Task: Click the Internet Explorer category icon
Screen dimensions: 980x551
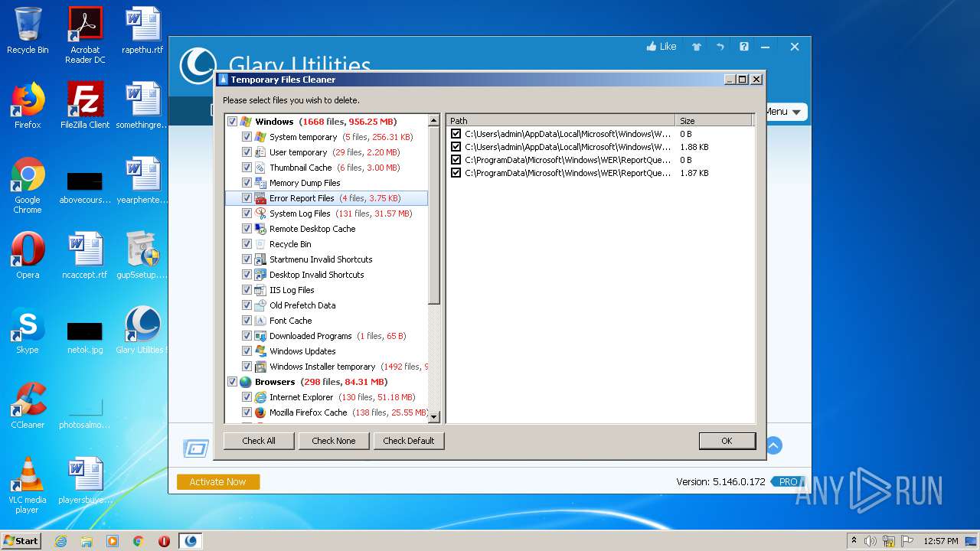Action: [x=260, y=397]
